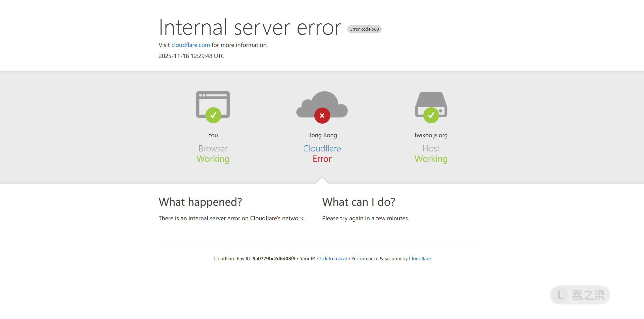Image resolution: width=644 pixels, height=319 pixels.
Task: Open the cloudflare.com link
Action: click(190, 45)
